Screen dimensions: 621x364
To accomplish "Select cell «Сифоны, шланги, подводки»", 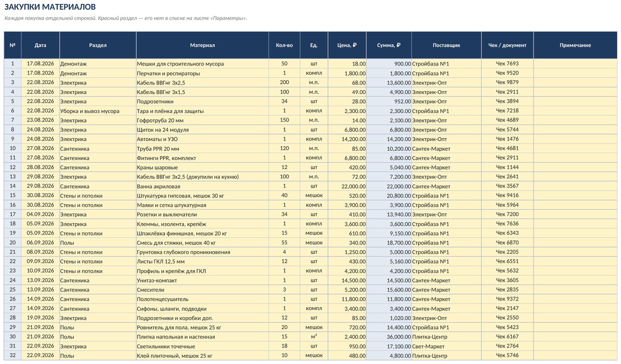I will point(202,308).
